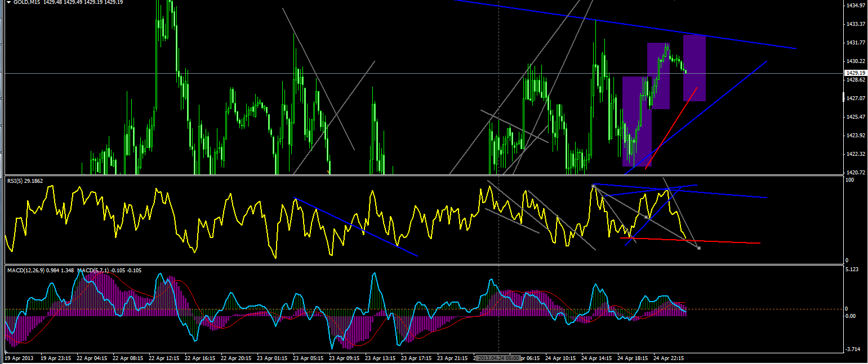Click the price axis label 1434.97
The width and height of the screenshot is (868, 364).
pyautogui.click(x=856, y=5)
